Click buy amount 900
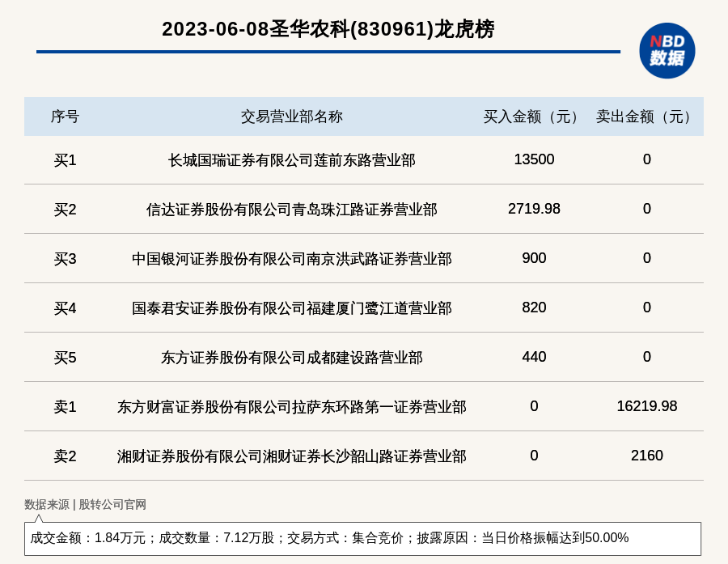Viewport: 728px width, 564px height. coord(534,258)
